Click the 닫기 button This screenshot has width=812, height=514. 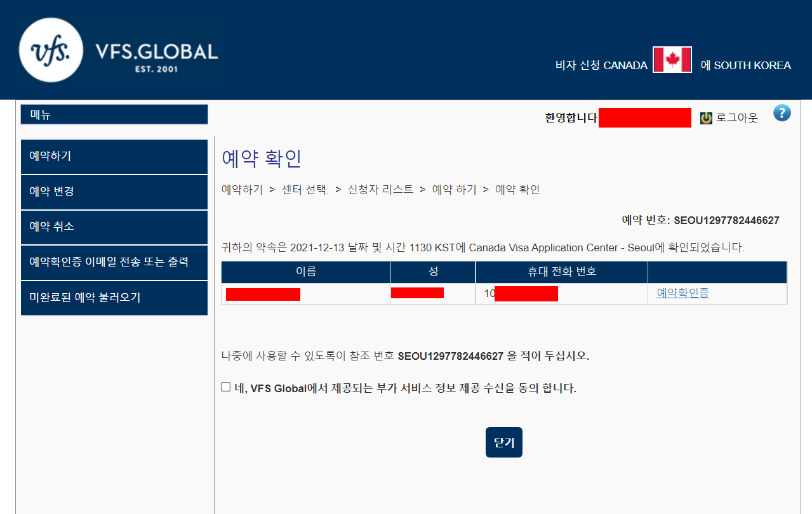[504, 442]
